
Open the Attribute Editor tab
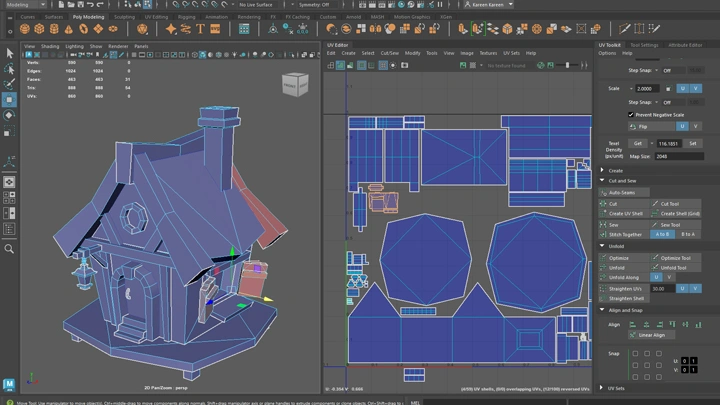(x=685, y=45)
